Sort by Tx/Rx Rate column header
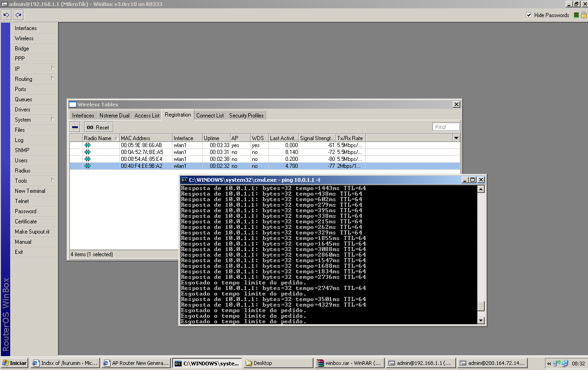 pyautogui.click(x=350, y=138)
